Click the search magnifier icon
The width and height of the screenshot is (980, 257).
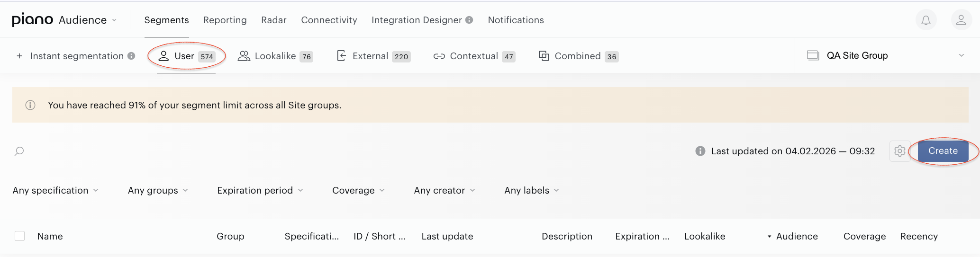[x=19, y=151]
